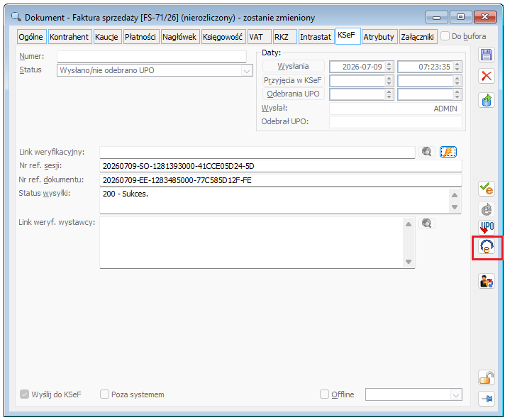The width and height of the screenshot is (505, 420).
Task: Switch to the Intrastat tab
Action: 316,37
